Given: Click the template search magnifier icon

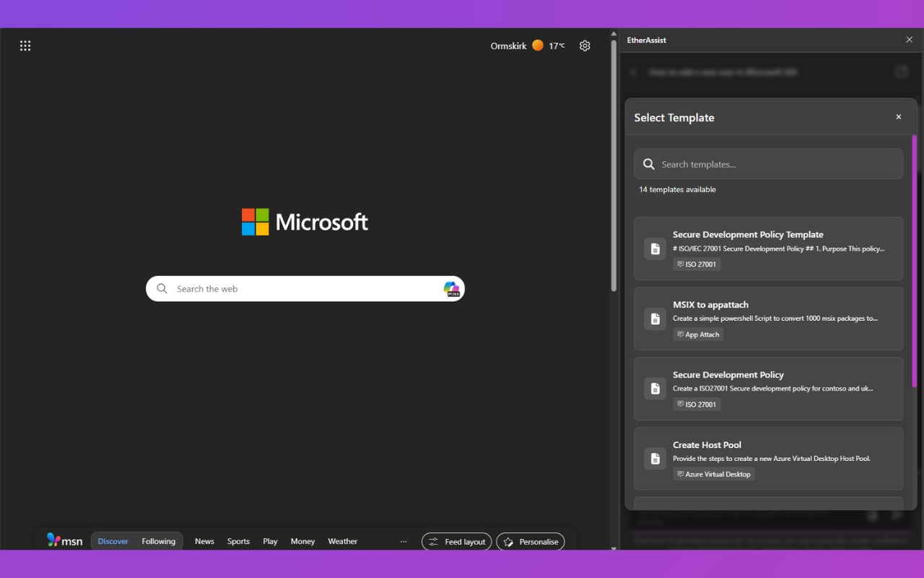Looking at the screenshot, I should 649,164.
